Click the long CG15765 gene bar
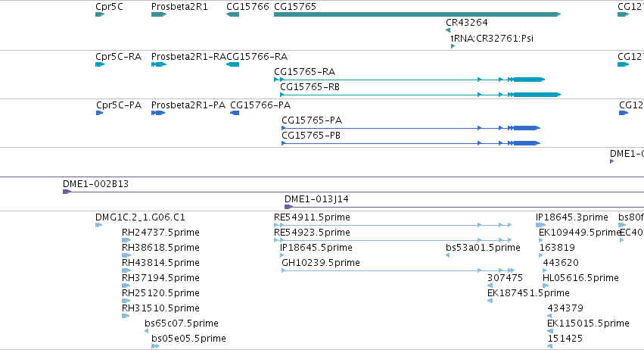Screen dimensions: 644x350 (x=417, y=14)
